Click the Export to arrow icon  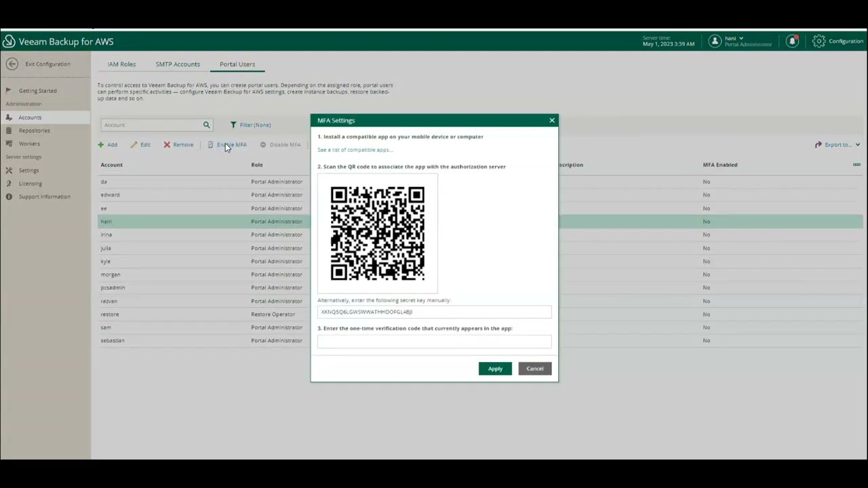tap(818, 144)
